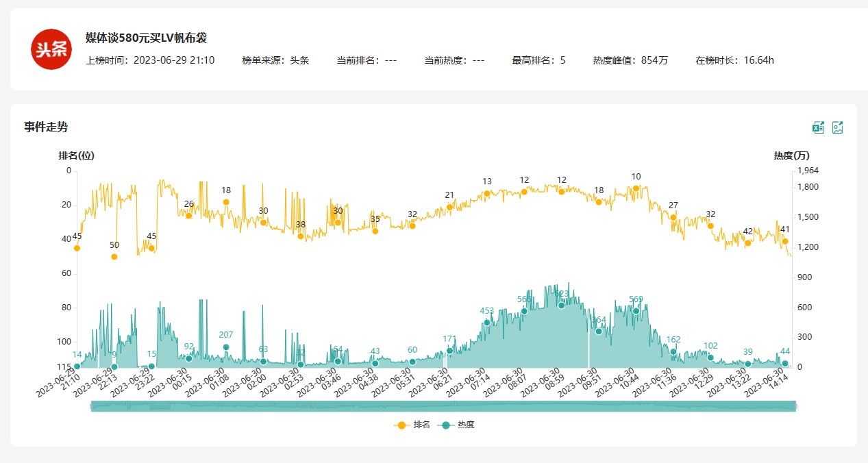
Task: Select the rank 38 data point
Action: [301, 236]
